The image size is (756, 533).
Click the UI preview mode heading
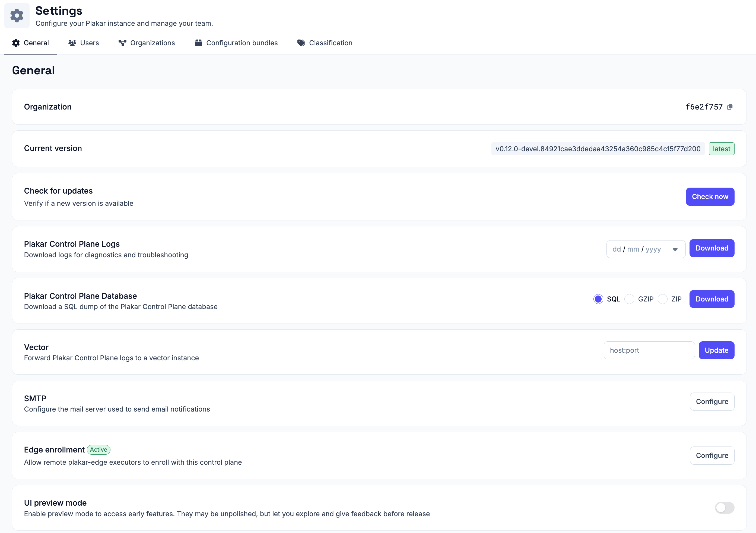(55, 503)
